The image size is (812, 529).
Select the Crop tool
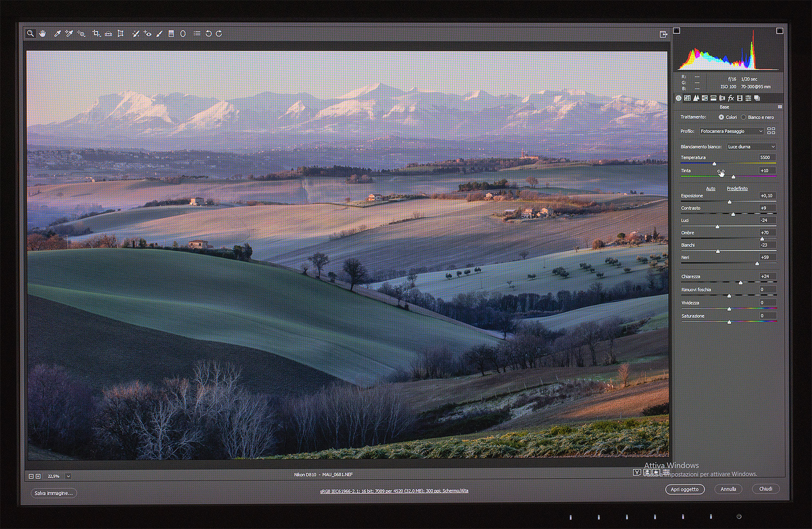pyautogui.click(x=96, y=34)
